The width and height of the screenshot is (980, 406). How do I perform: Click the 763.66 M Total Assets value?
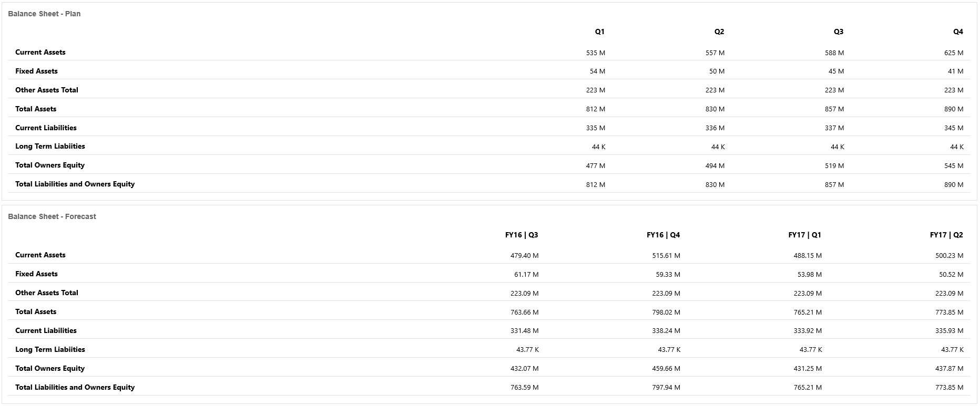point(524,313)
